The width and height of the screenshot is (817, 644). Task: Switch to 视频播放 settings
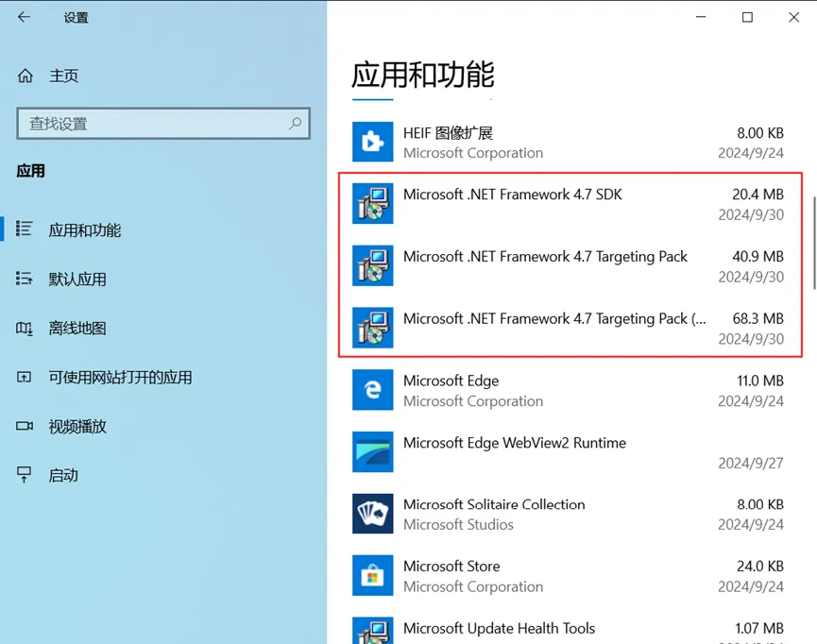click(x=77, y=427)
